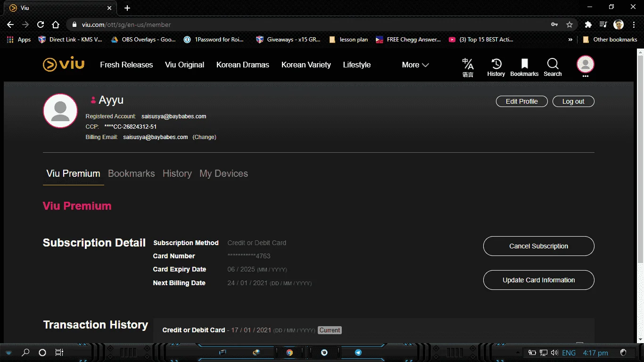This screenshot has width=644, height=362.
Task: Go back with the browser back arrow
Action: click(10, 25)
